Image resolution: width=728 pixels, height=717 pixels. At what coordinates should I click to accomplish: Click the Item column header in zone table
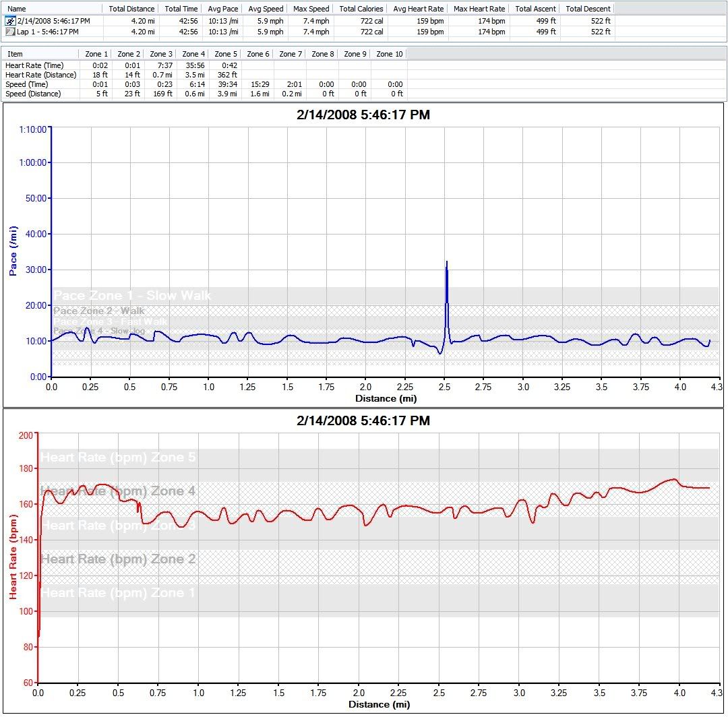(15, 54)
